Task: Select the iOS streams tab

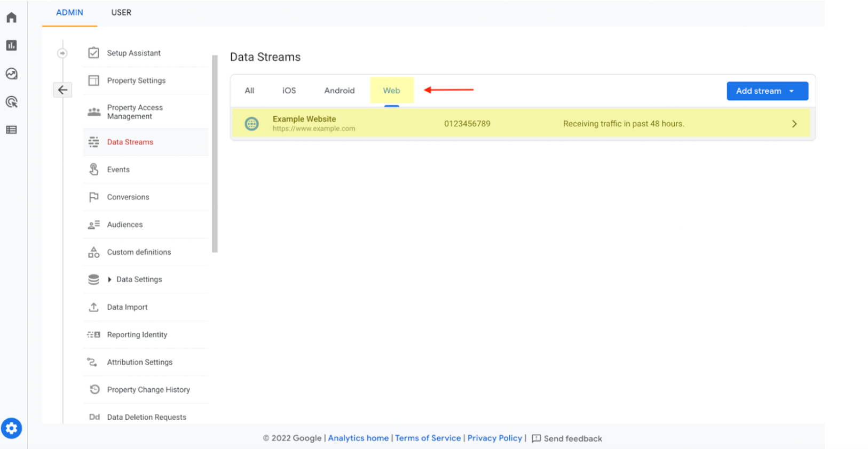Action: coord(289,91)
